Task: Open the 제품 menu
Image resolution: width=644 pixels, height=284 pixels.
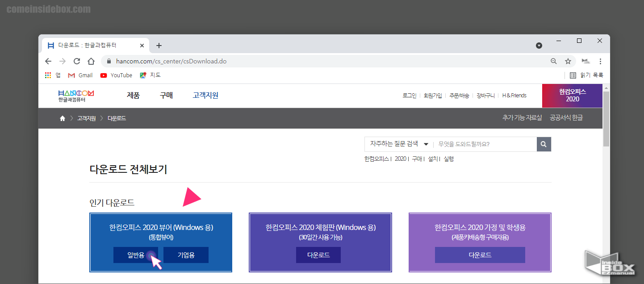Action: [133, 95]
